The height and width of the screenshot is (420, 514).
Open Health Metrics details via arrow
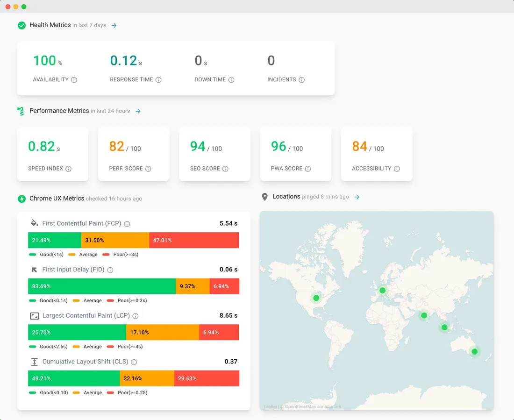[114, 25]
